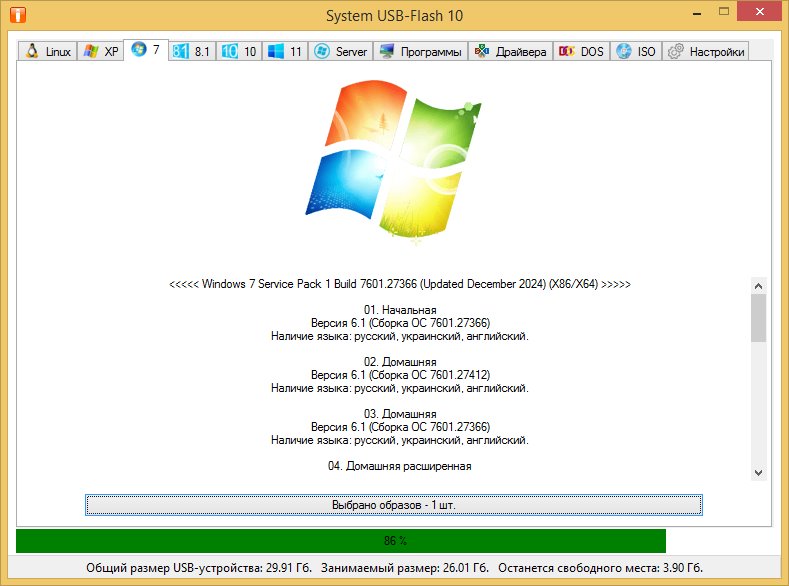Click the green 86% progress bar

341,541
